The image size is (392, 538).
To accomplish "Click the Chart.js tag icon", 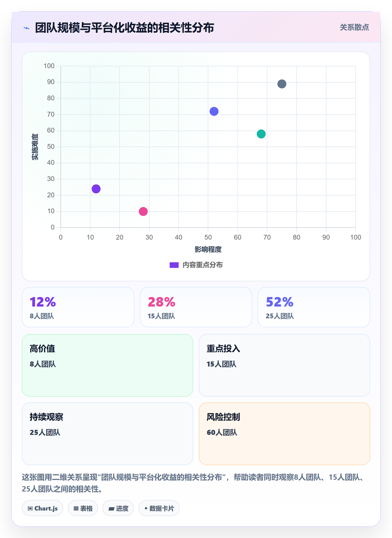I will click(30, 508).
